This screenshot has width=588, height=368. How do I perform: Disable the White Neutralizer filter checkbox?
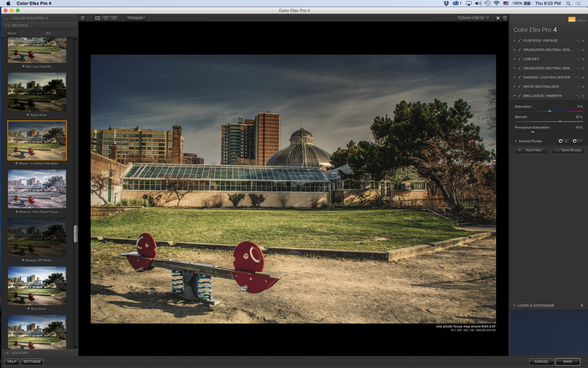pyautogui.click(x=519, y=86)
